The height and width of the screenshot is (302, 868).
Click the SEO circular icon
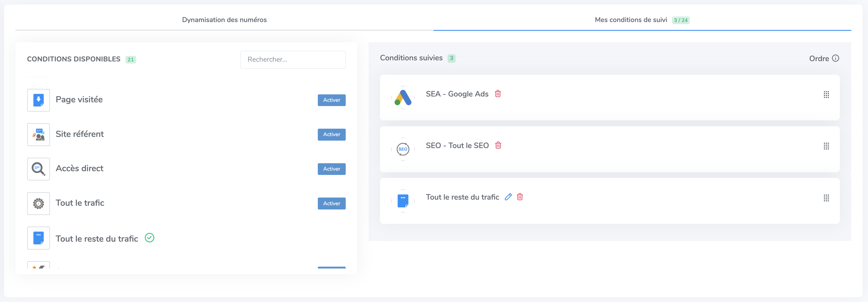click(x=403, y=149)
